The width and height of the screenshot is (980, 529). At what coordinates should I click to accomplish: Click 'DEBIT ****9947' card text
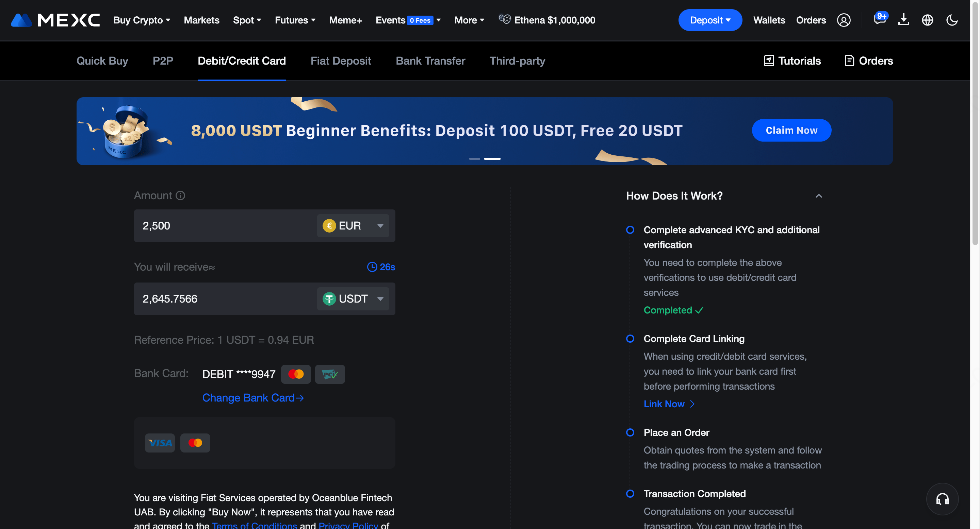coord(239,374)
